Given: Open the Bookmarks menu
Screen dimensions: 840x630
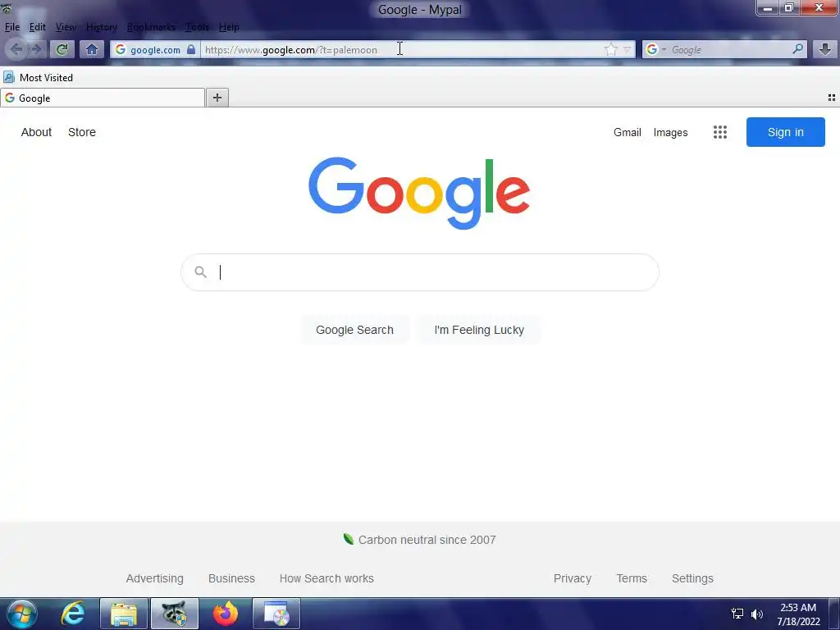Looking at the screenshot, I should tap(151, 27).
